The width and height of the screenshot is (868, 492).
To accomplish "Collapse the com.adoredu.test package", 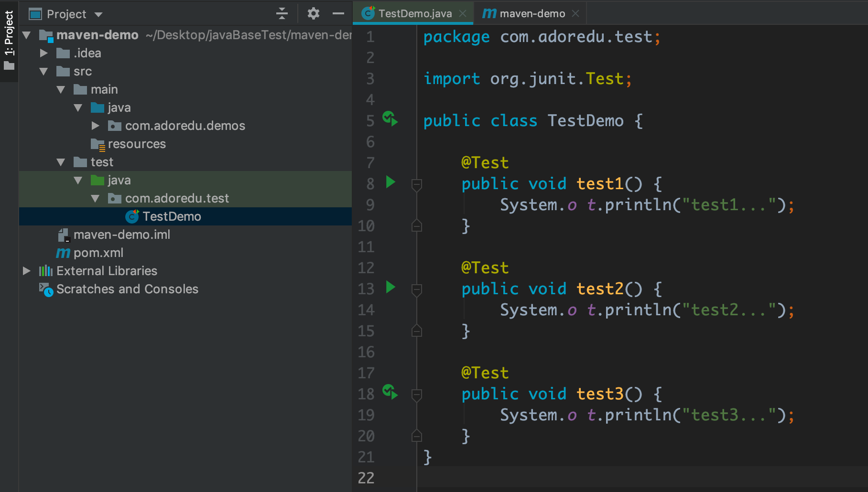I will click(x=95, y=198).
